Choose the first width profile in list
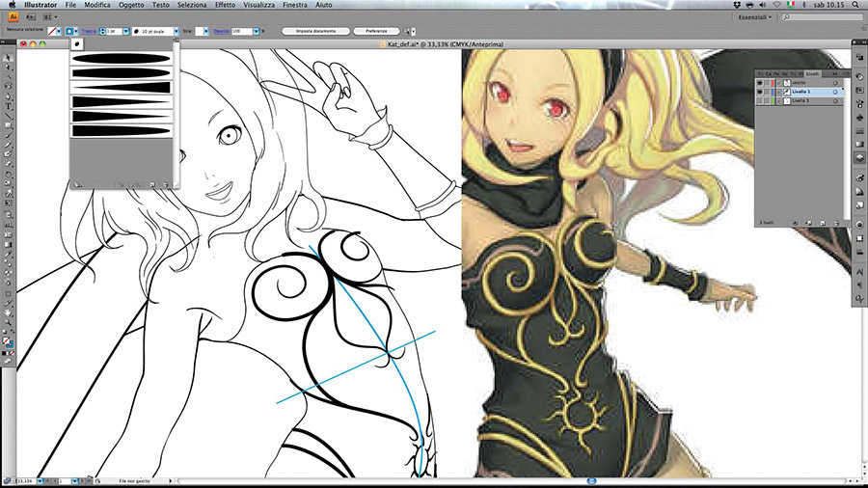Screen dimensions: 868x488 tap(122, 58)
